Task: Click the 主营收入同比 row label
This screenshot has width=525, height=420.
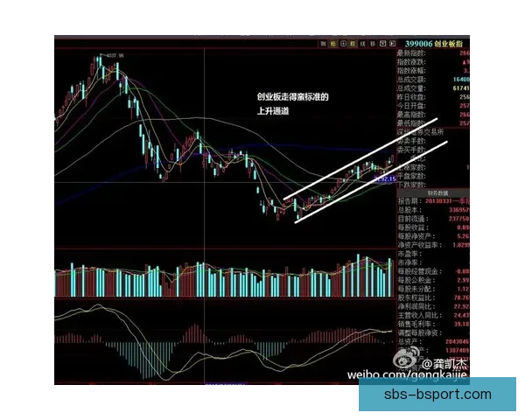Action: 419,316
